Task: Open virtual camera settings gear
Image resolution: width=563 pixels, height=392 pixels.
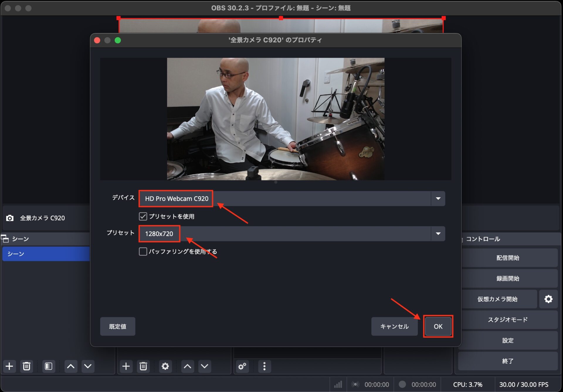Action: (548, 299)
